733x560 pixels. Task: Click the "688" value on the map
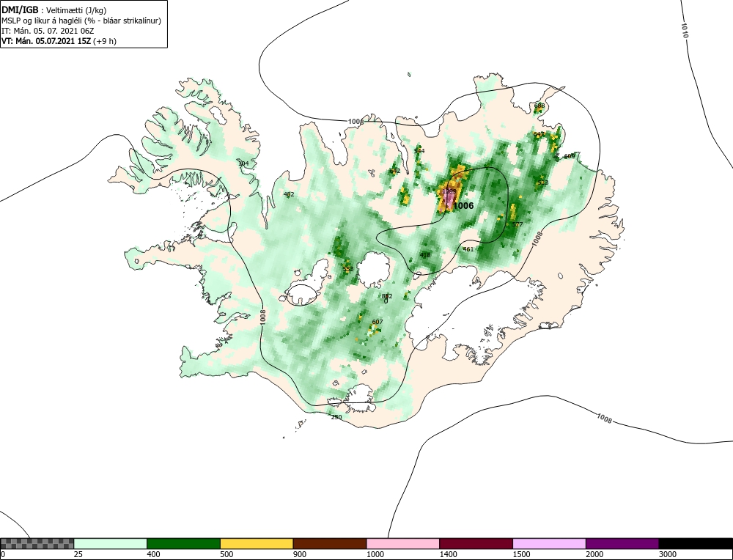tap(539, 106)
